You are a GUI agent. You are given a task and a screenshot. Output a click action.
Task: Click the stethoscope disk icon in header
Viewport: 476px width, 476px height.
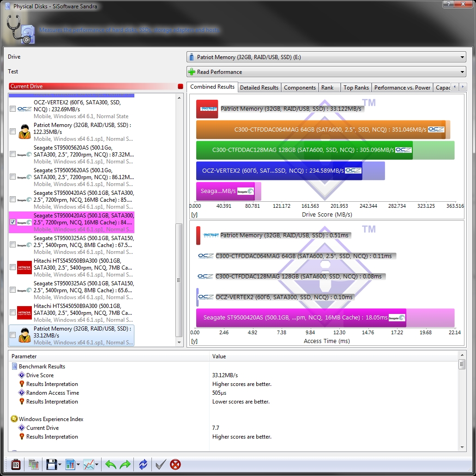21,30
